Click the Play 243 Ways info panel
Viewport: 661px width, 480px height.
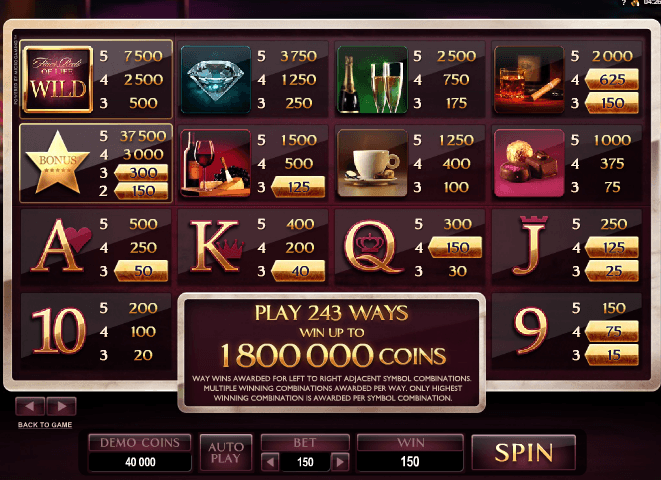click(332, 353)
